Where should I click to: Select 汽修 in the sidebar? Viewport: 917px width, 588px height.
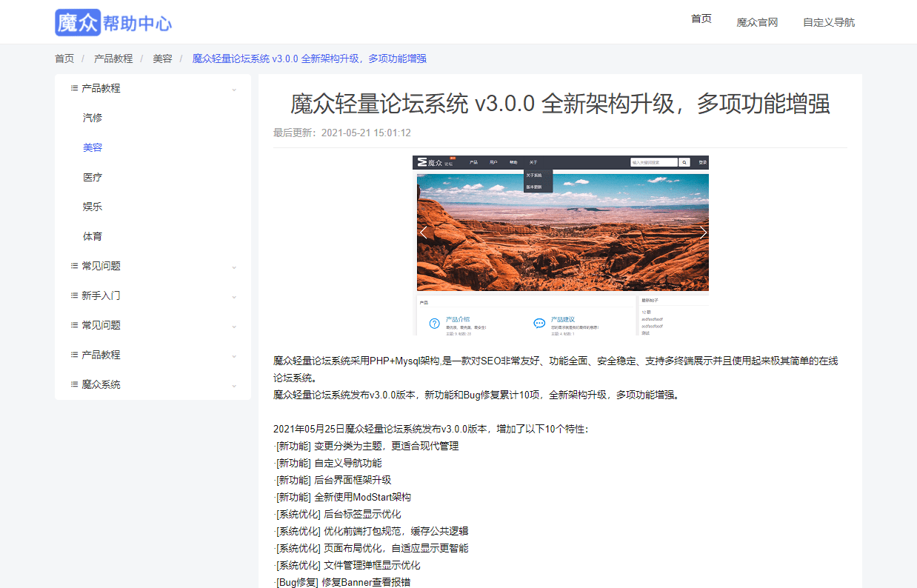(x=93, y=118)
